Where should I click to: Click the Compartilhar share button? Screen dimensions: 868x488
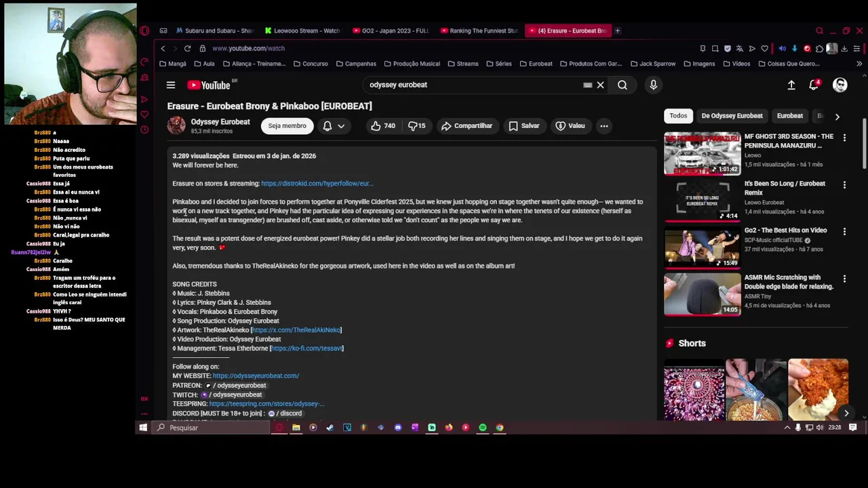tap(467, 126)
